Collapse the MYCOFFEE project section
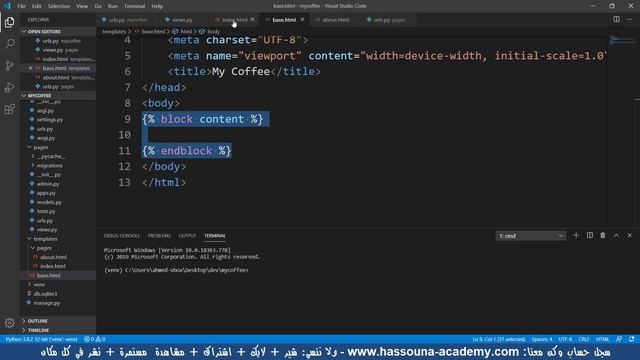This screenshot has width=640, height=360. (x=58, y=96)
